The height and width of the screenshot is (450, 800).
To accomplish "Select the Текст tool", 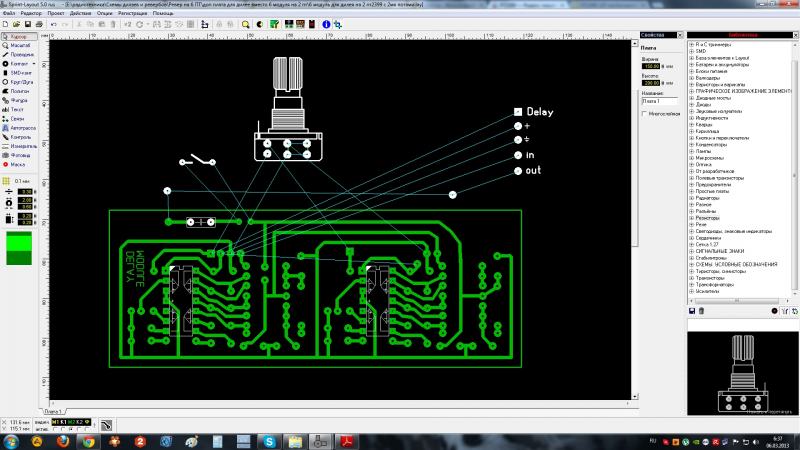I will coord(17,110).
